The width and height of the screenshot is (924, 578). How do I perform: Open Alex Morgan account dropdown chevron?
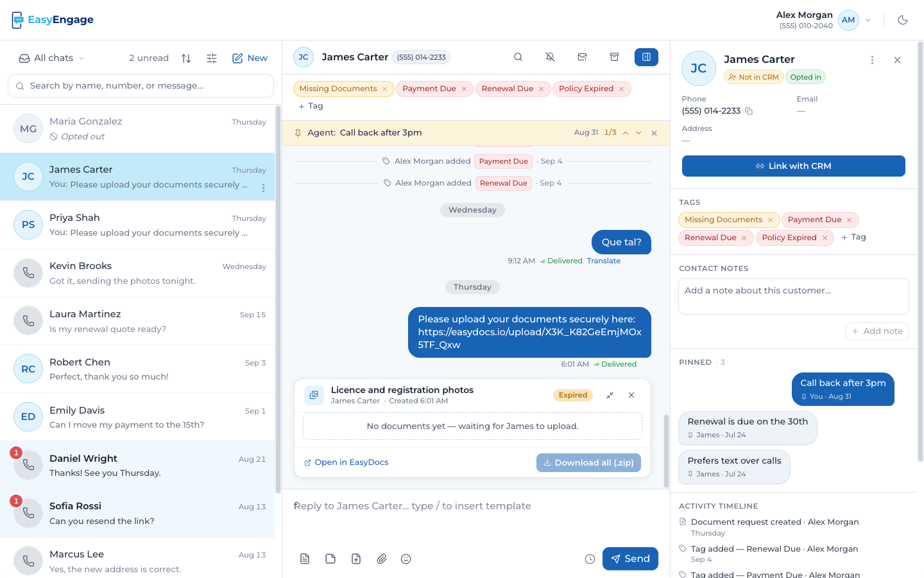(x=868, y=20)
